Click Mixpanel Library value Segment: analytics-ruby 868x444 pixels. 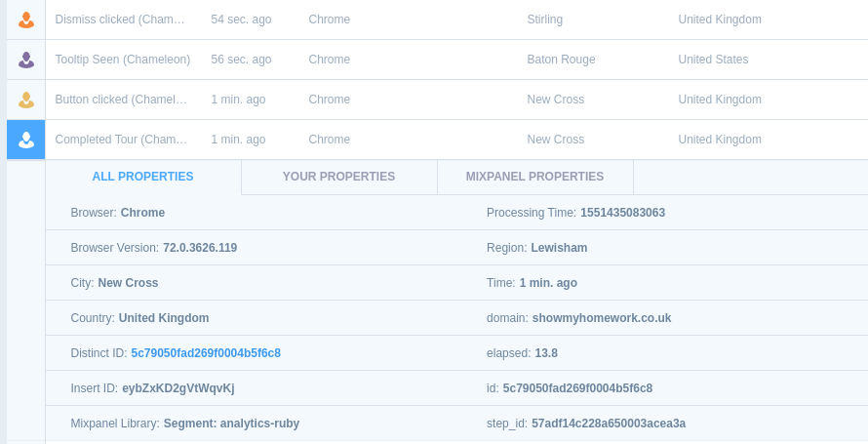231,424
